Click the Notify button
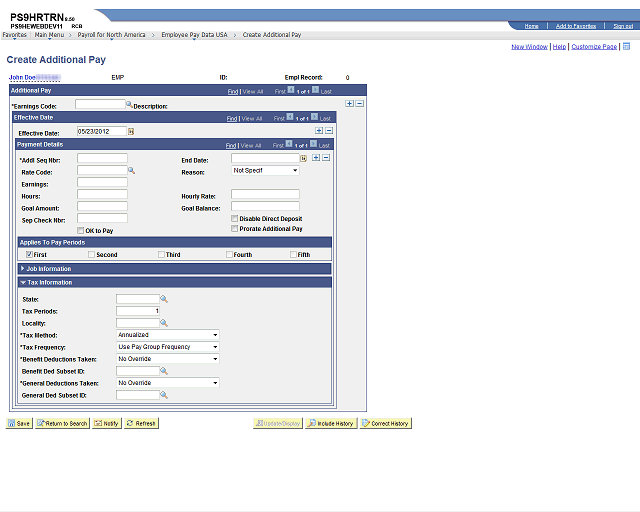 pos(107,423)
